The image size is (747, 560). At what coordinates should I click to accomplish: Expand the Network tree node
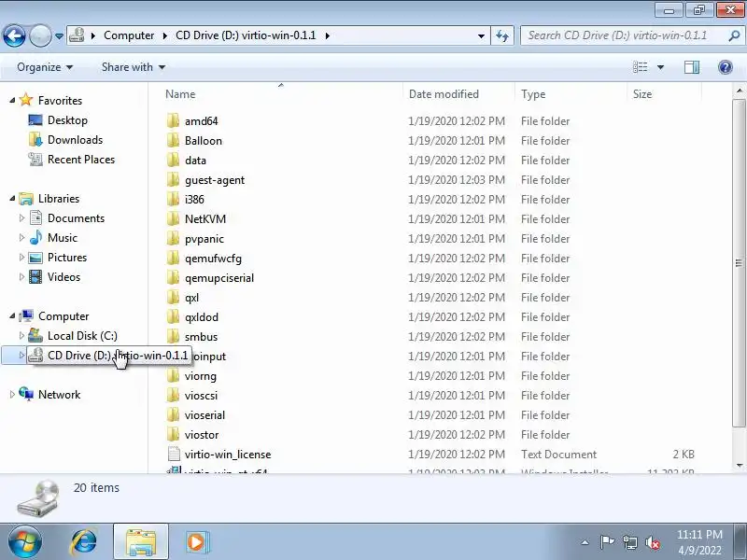pos(12,395)
